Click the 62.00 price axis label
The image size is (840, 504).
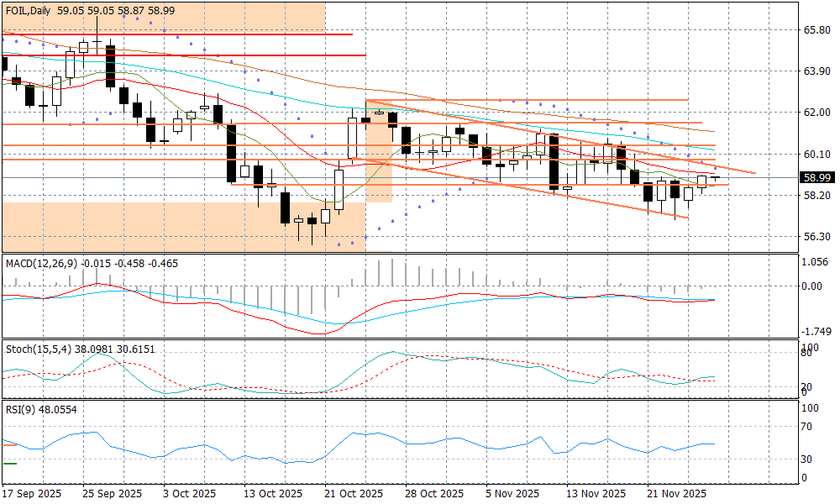point(816,113)
